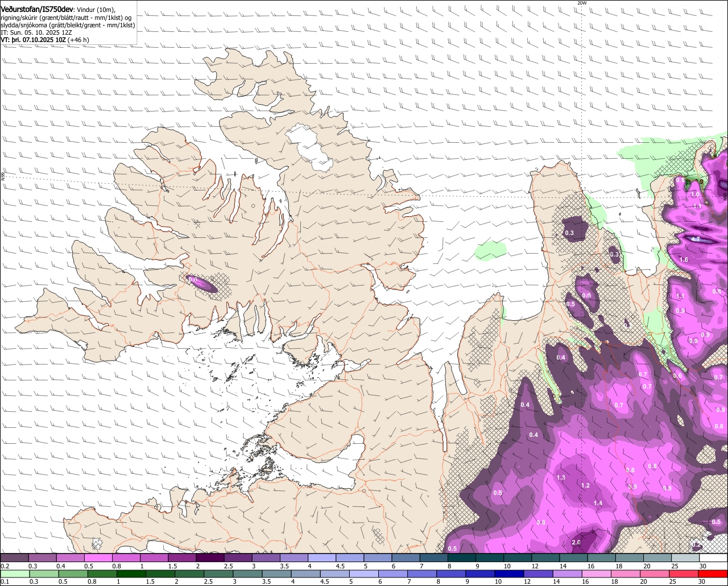
Task: Click the "1.0" precipitation value on the map
Action: pos(695,195)
